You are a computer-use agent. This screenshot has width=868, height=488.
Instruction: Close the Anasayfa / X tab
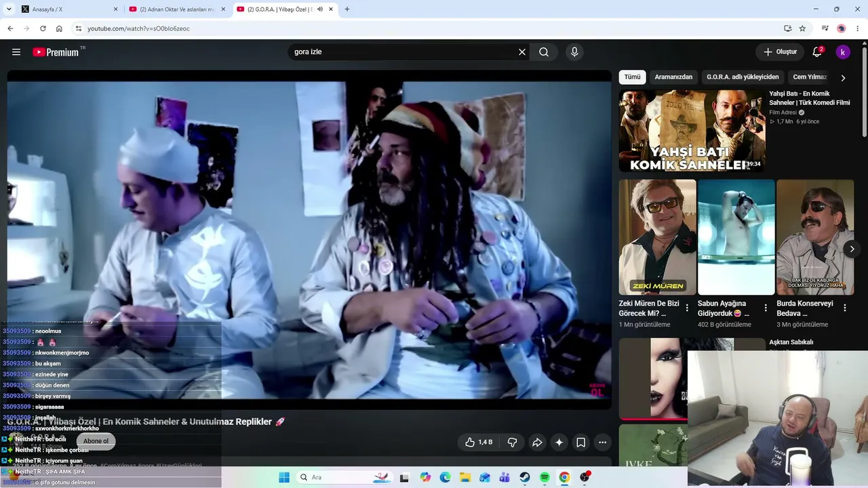[x=115, y=9]
